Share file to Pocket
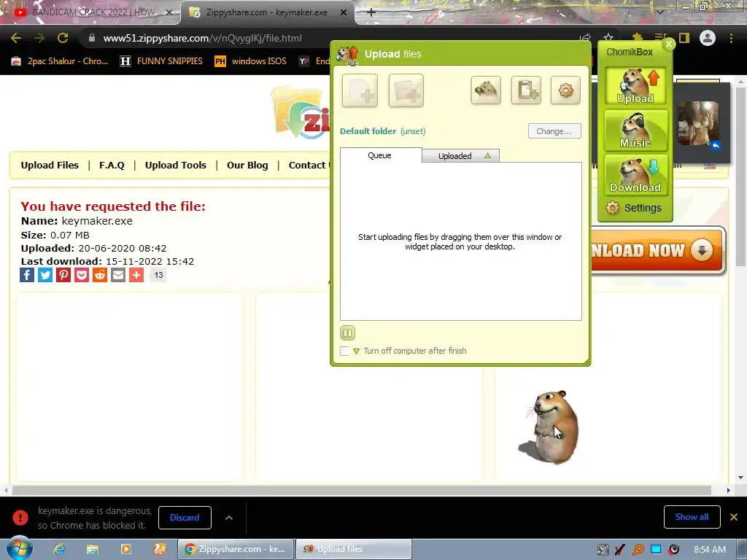 click(82, 275)
